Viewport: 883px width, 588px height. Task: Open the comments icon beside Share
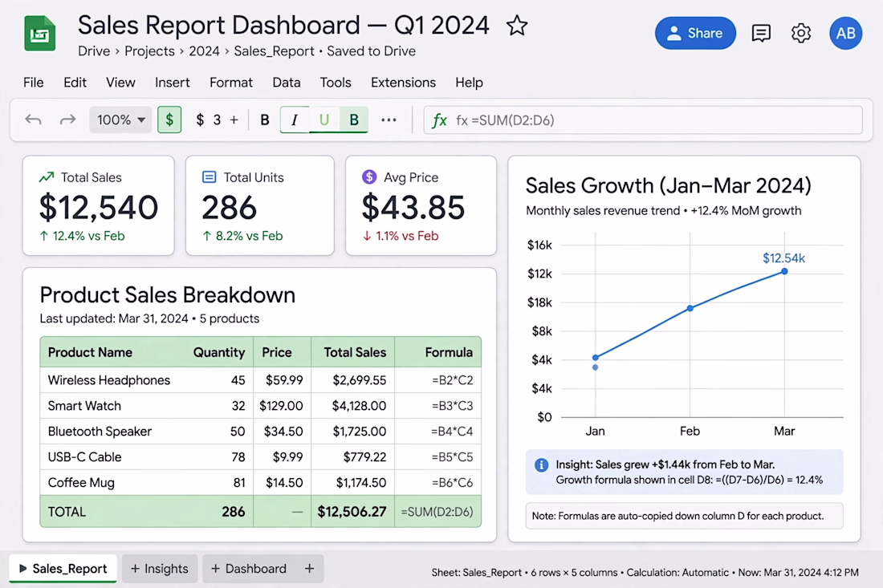[761, 33]
